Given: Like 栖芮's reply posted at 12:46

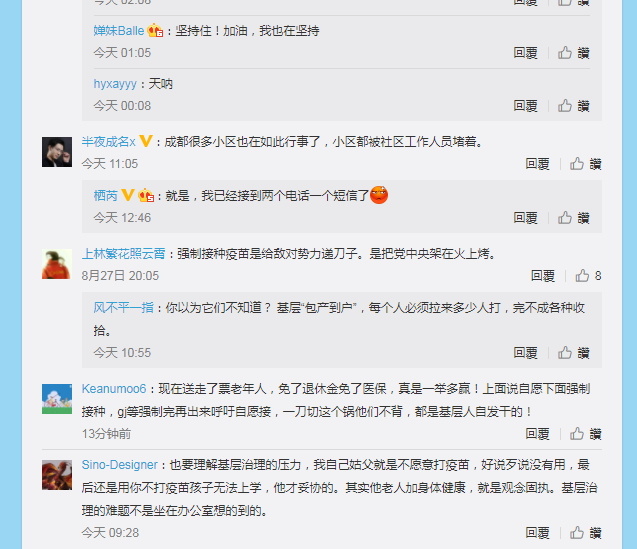Looking at the screenshot, I should 573,218.
